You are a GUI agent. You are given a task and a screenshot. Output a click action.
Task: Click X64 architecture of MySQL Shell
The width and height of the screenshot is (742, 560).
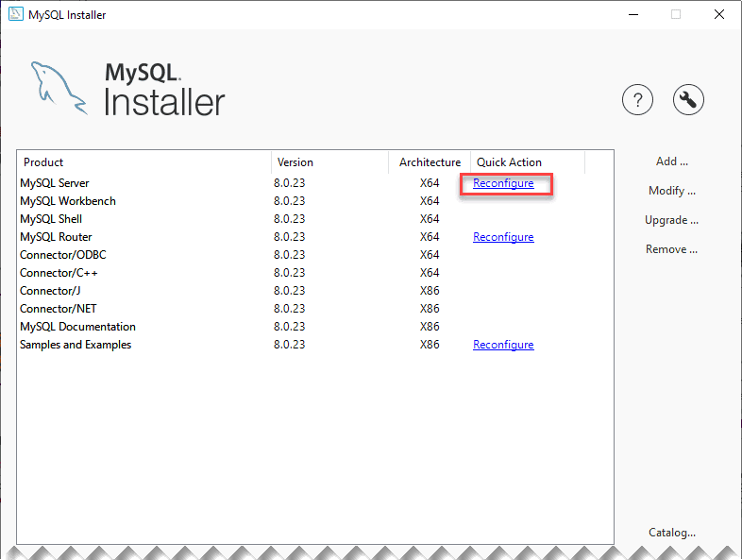(430, 219)
